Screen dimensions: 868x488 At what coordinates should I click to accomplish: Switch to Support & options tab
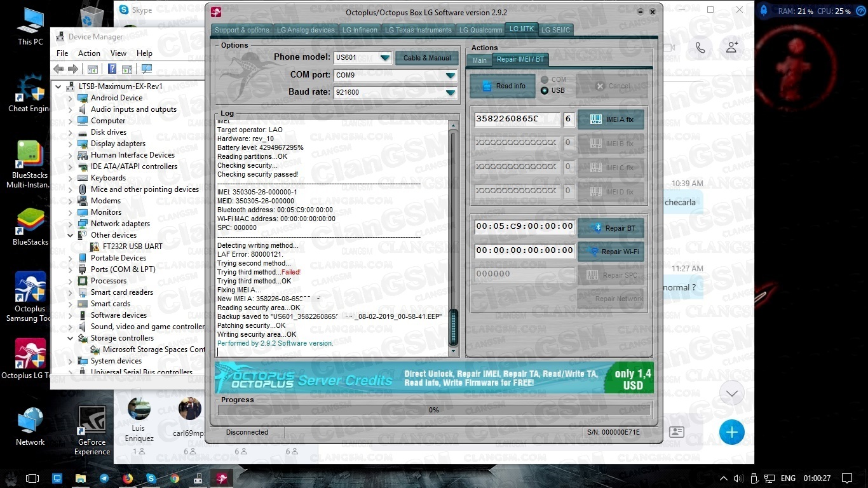pos(241,30)
